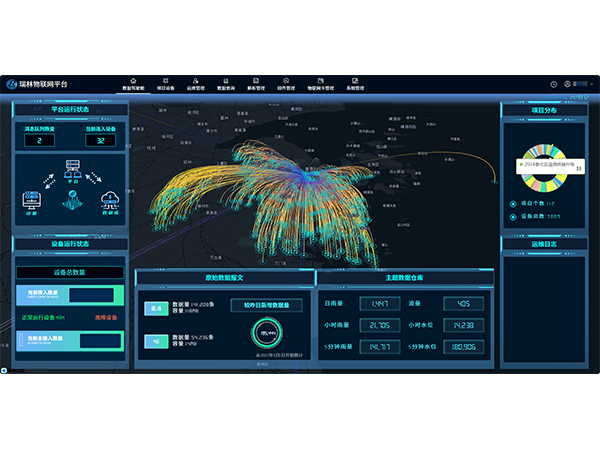
Task: Click the 项目个数 bullet icon
Action: (514, 204)
